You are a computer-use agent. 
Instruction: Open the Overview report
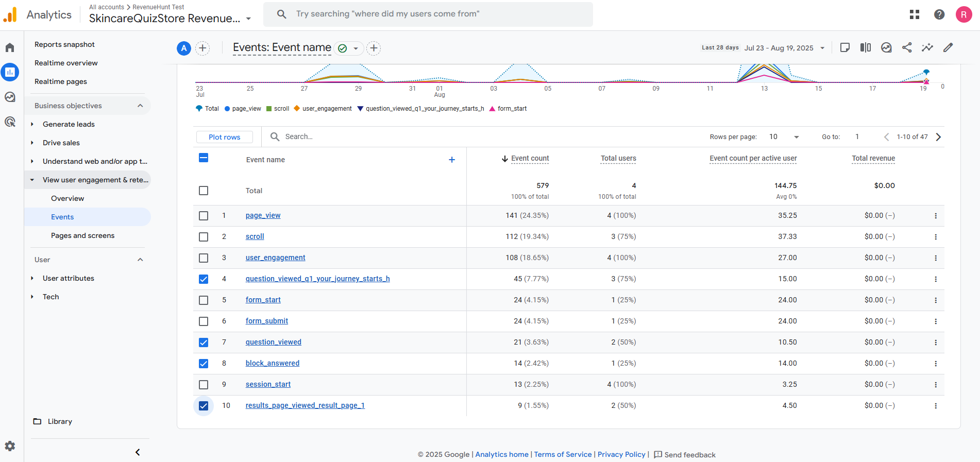[x=67, y=198]
